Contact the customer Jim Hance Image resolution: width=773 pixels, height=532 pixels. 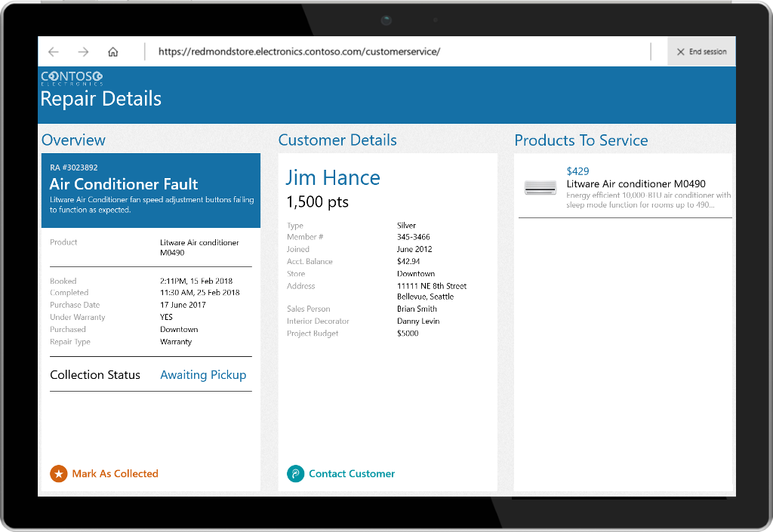(351, 474)
